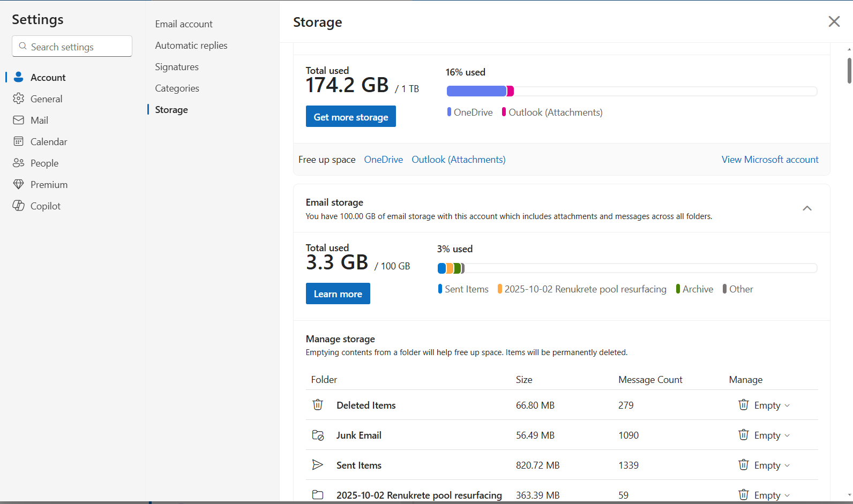853x504 pixels.
Task: Open View Microsoft account link
Action: 770,160
